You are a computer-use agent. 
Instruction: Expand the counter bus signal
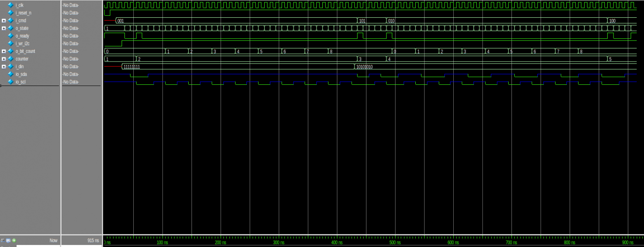[3, 59]
